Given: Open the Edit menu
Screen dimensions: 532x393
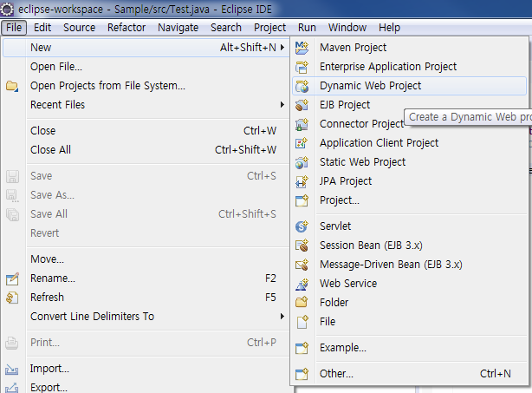Looking at the screenshot, I should click(42, 28).
